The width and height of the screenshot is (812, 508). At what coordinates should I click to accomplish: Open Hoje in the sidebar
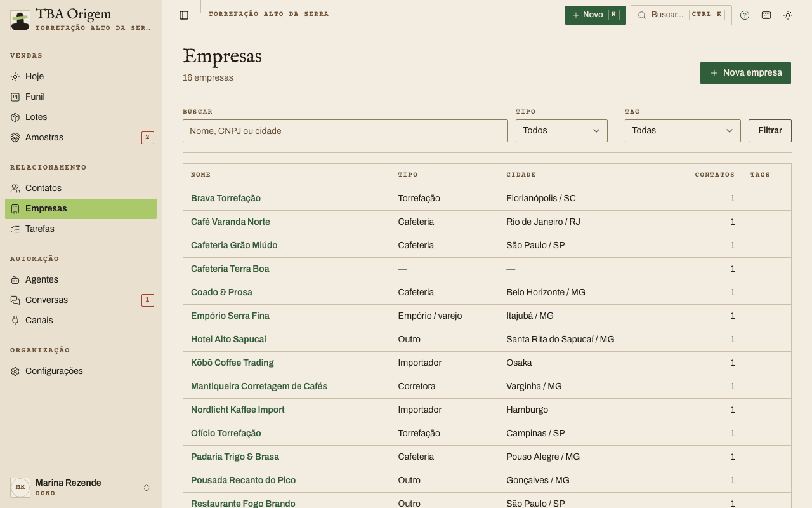(81, 76)
